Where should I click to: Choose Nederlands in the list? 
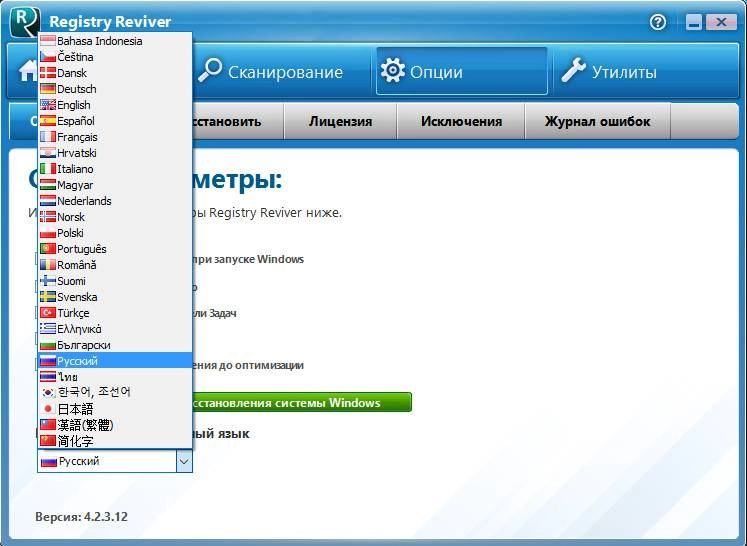(115, 201)
